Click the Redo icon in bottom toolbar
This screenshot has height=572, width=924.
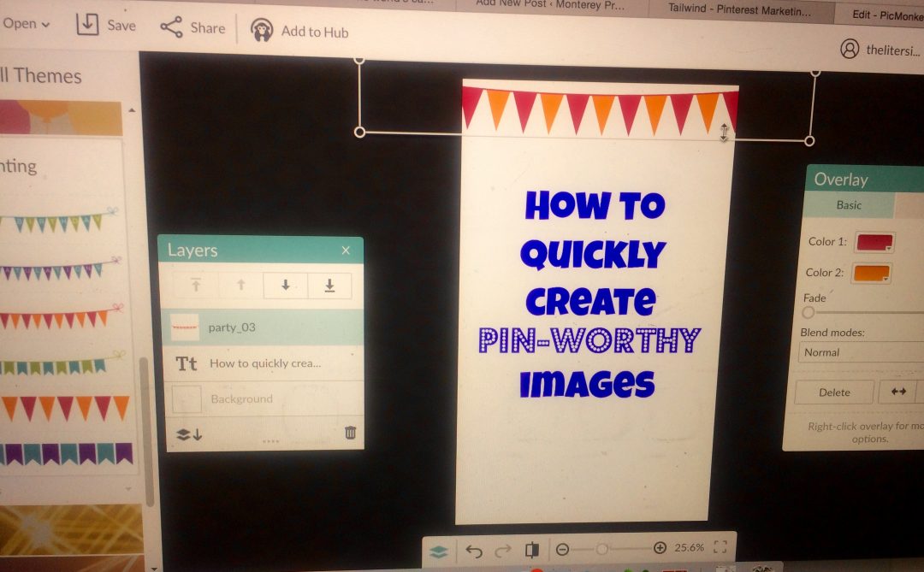point(502,550)
